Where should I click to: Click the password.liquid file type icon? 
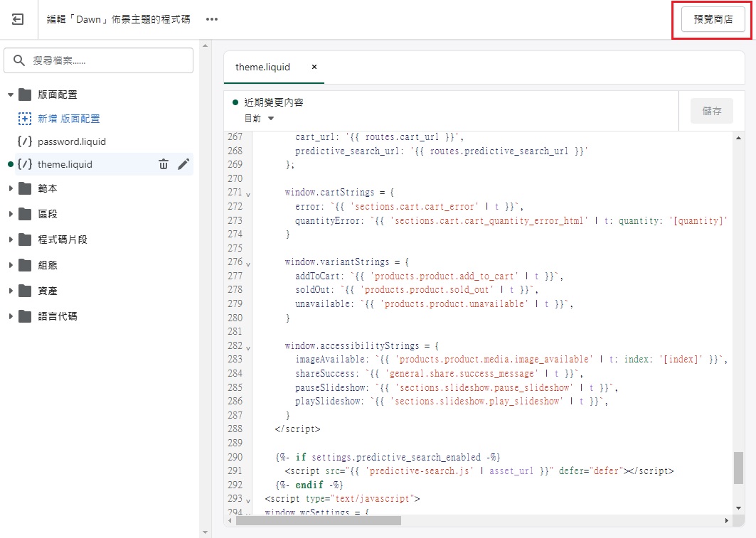pos(25,141)
